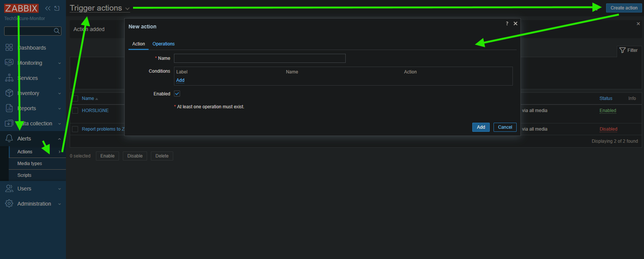Image resolution: width=644 pixels, height=259 pixels.
Task: Uncheck the Enabled checkbox in New action
Action: (x=177, y=94)
